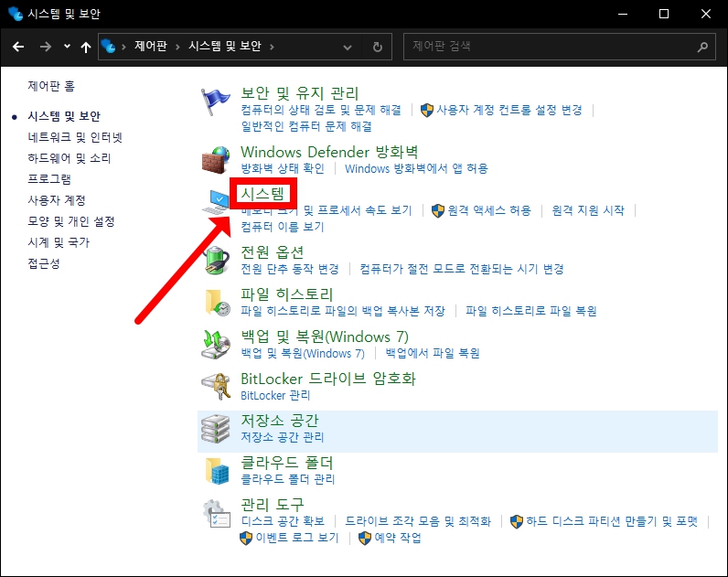The height and width of the screenshot is (577, 728).
Task: Click the title bar control panel icon
Action: (x=16, y=14)
